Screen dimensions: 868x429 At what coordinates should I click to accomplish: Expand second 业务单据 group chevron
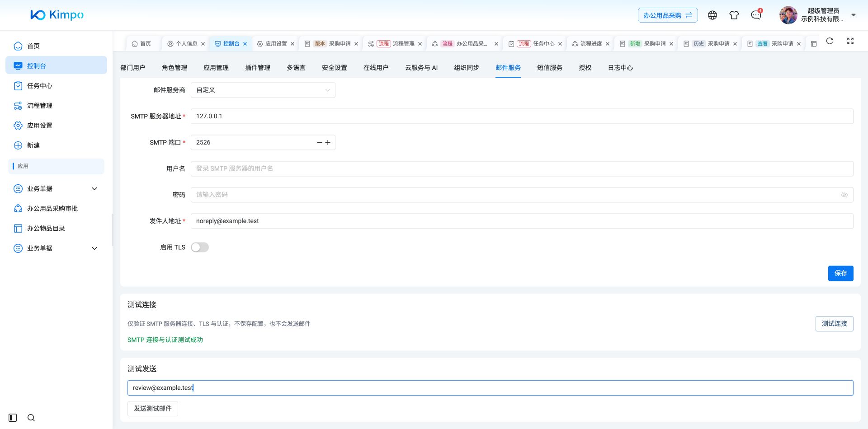point(94,248)
